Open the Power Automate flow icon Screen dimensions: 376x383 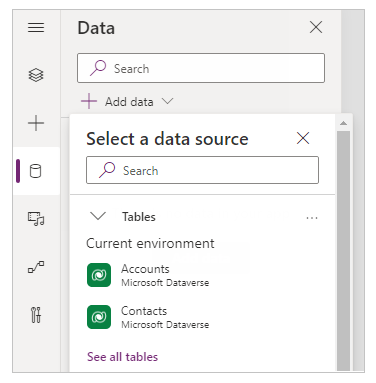[36, 267]
